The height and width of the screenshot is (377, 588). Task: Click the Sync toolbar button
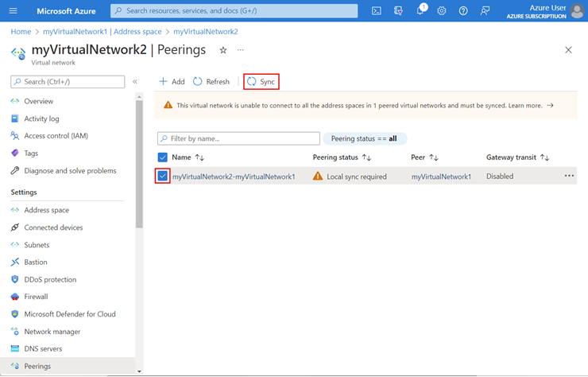(261, 81)
